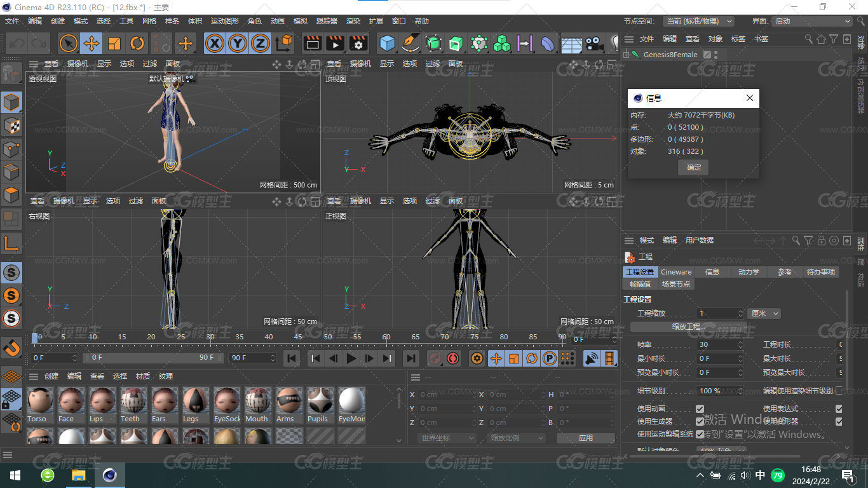Enable the Model mode cube in left sidebar

(11, 103)
